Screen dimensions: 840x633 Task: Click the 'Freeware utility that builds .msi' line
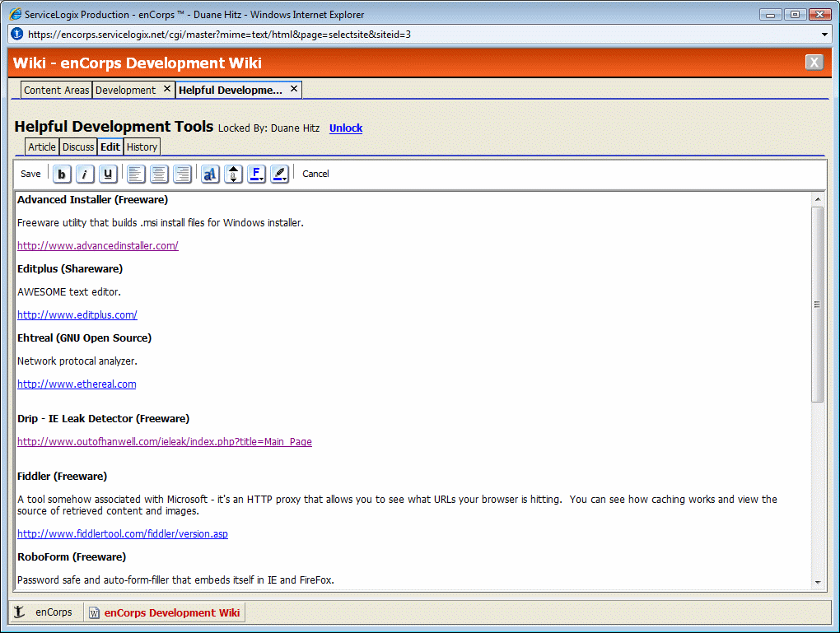click(161, 223)
